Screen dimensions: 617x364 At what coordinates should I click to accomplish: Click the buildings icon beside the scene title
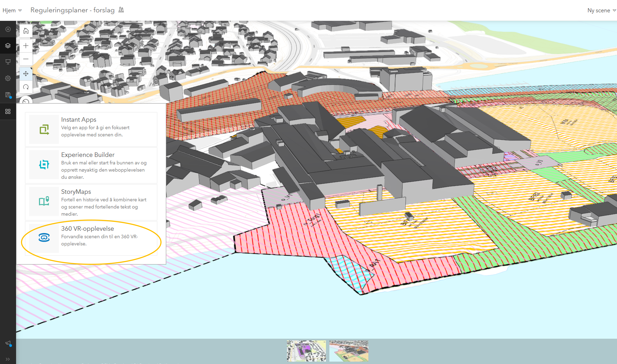pos(121,10)
